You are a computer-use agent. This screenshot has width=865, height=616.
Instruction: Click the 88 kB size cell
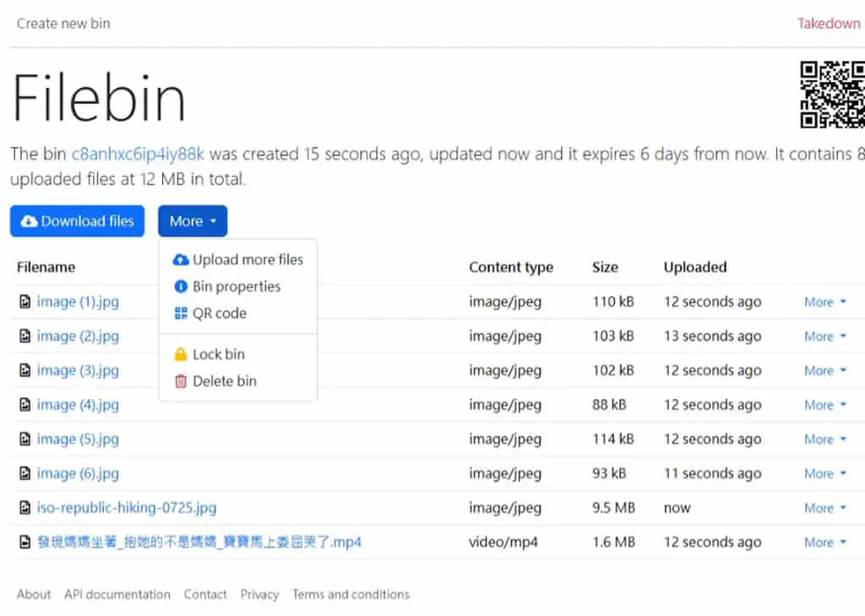[609, 405]
